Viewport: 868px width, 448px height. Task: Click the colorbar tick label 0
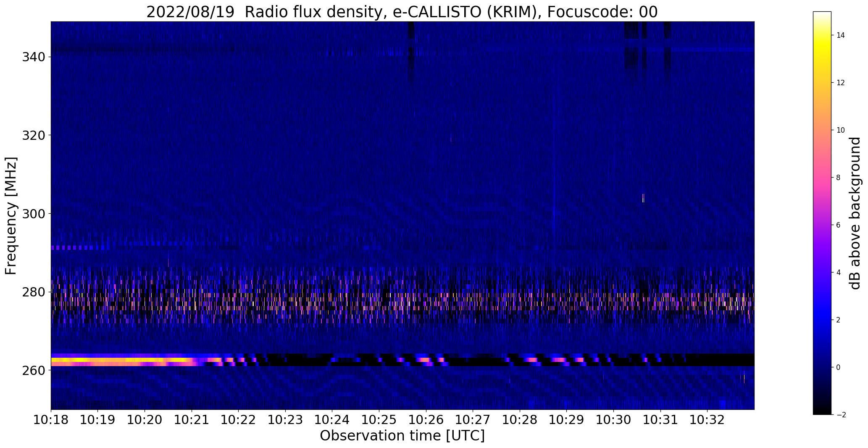coord(839,367)
